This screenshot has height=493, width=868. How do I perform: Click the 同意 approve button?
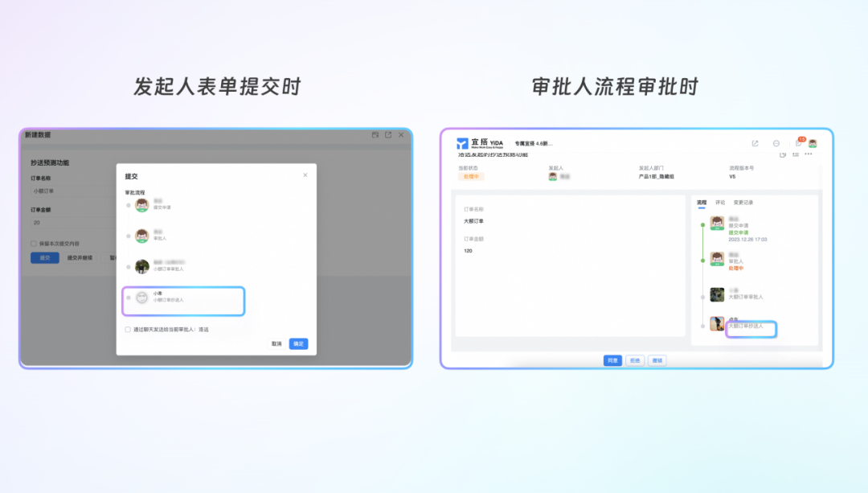pyautogui.click(x=612, y=360)
